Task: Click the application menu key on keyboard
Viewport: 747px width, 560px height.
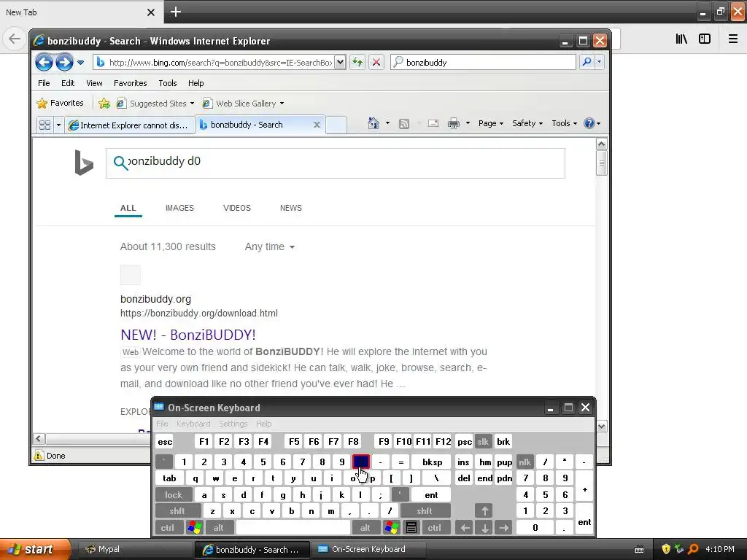Action: (x=411, y=528)
